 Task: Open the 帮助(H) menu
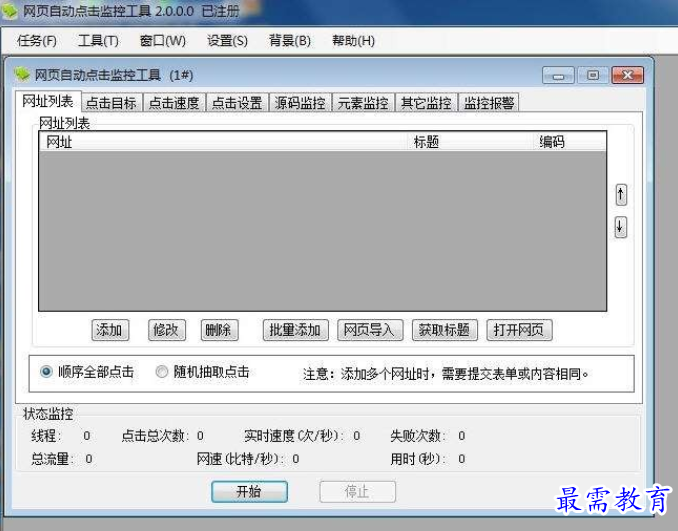353,41
